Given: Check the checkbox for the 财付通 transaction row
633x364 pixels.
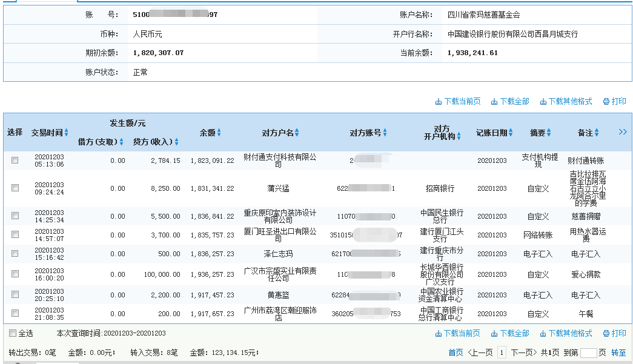Looking at the screenshot, I should coord(15,159).
